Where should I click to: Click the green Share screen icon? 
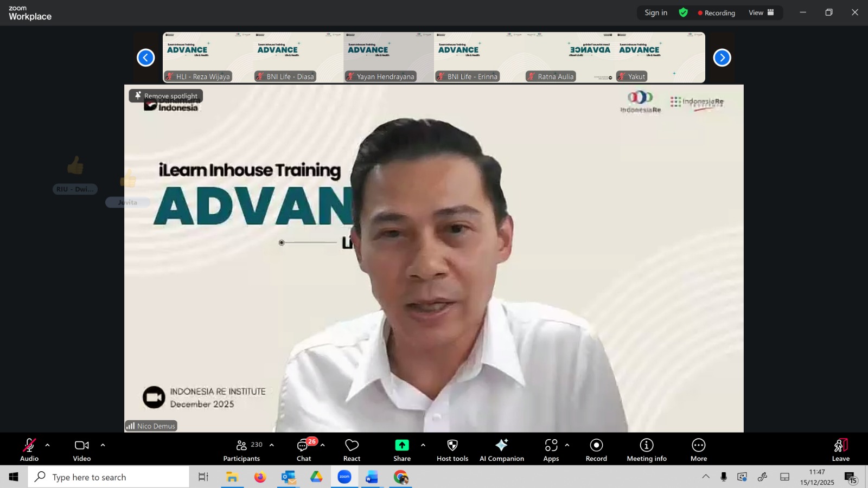(x=402, y=445)
